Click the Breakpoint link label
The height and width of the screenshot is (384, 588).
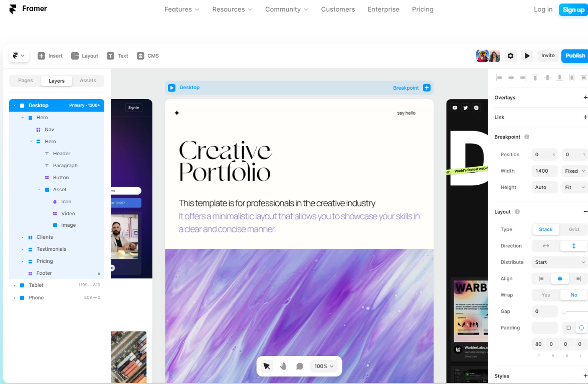[406, 88]
